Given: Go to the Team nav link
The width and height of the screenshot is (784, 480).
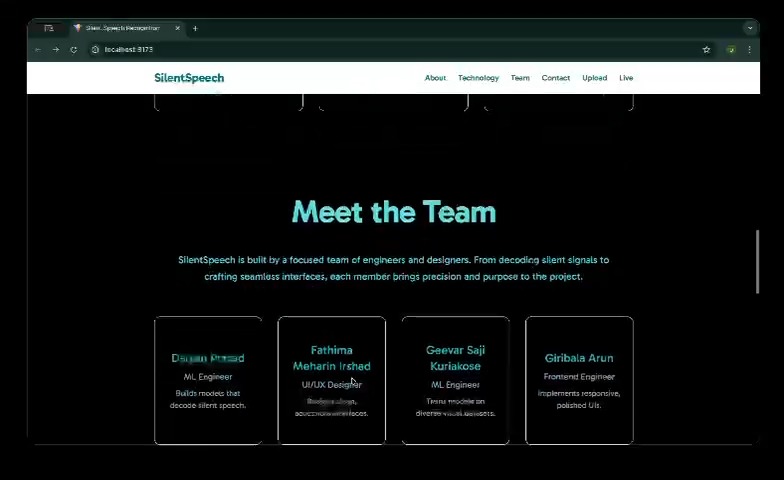Looking at the screenshot, I should point(520,78).
